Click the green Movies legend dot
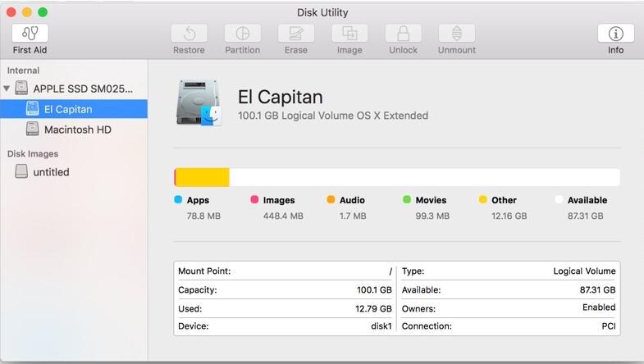 [407, 199]
